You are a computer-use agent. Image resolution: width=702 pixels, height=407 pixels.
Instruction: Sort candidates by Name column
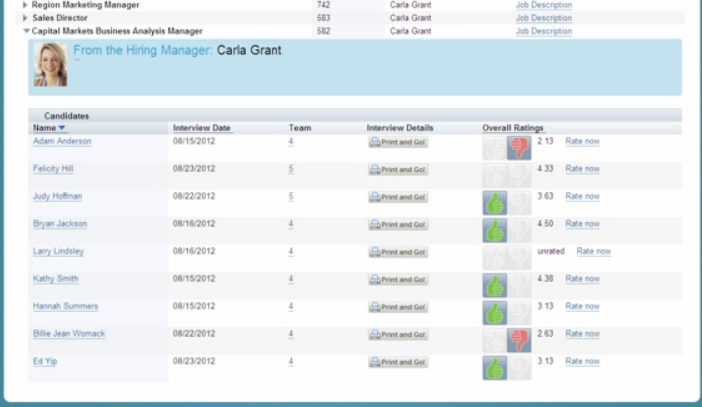44,128
